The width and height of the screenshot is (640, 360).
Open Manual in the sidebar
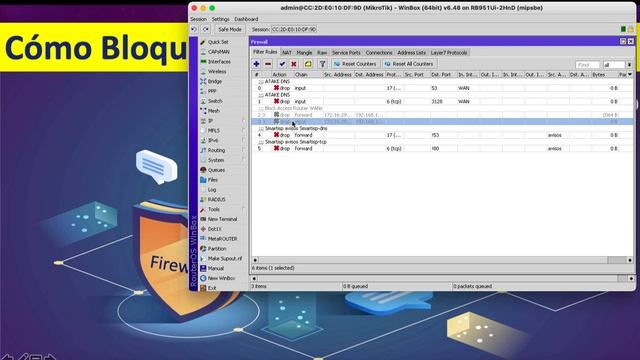click(216, 268)
